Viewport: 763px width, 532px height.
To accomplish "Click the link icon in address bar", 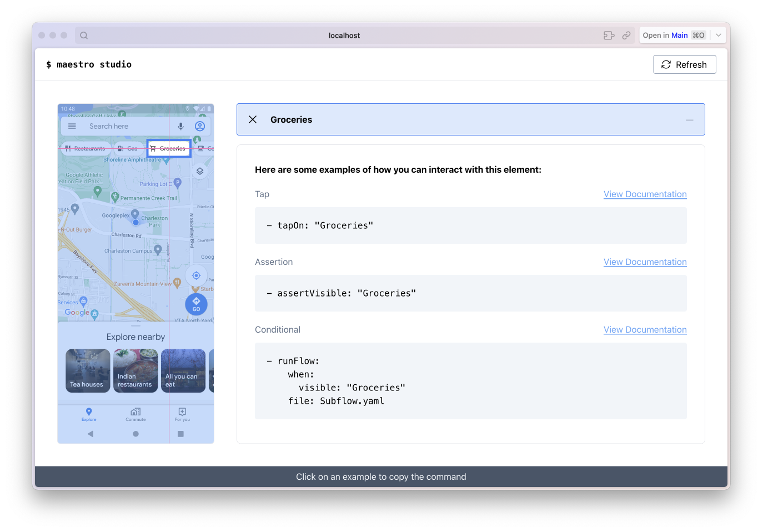I will (x=626, y=35).
